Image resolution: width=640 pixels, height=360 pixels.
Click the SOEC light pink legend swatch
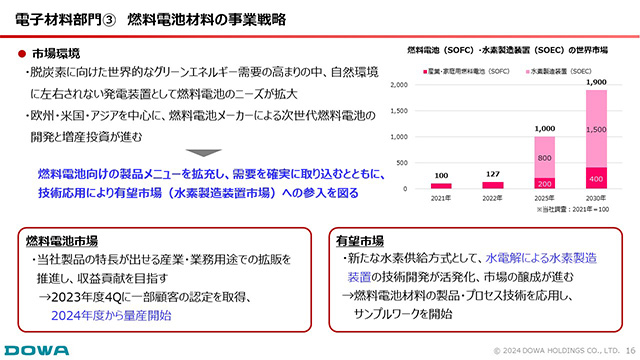click(527, 71)
